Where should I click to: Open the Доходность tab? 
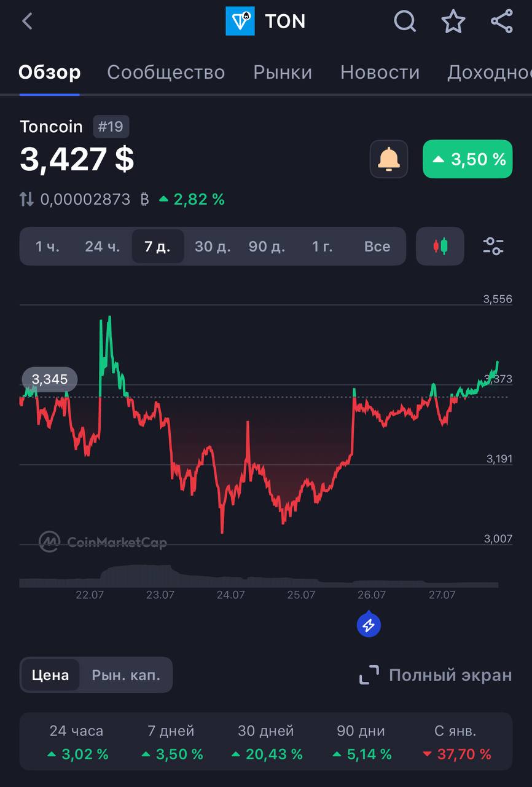(x=490, y=73)
